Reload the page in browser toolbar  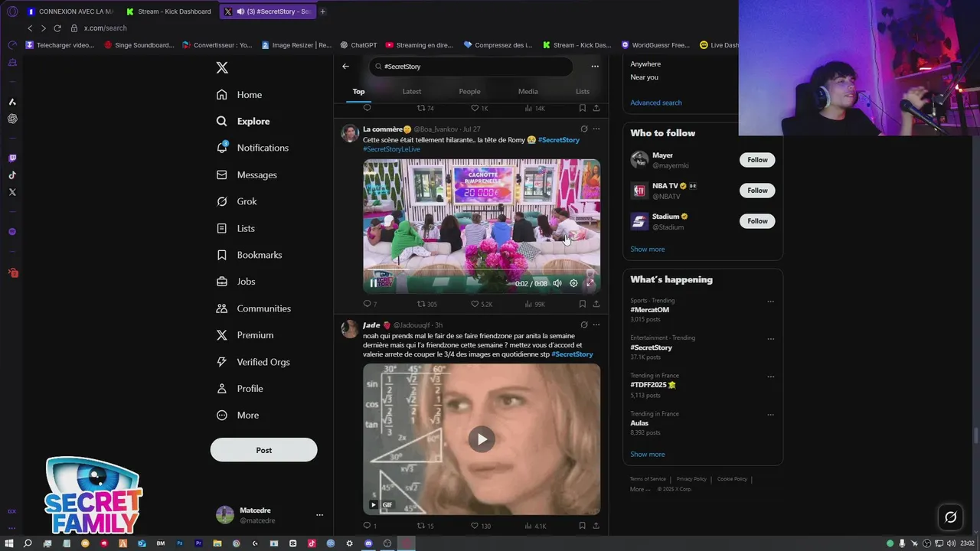point(57,28)
